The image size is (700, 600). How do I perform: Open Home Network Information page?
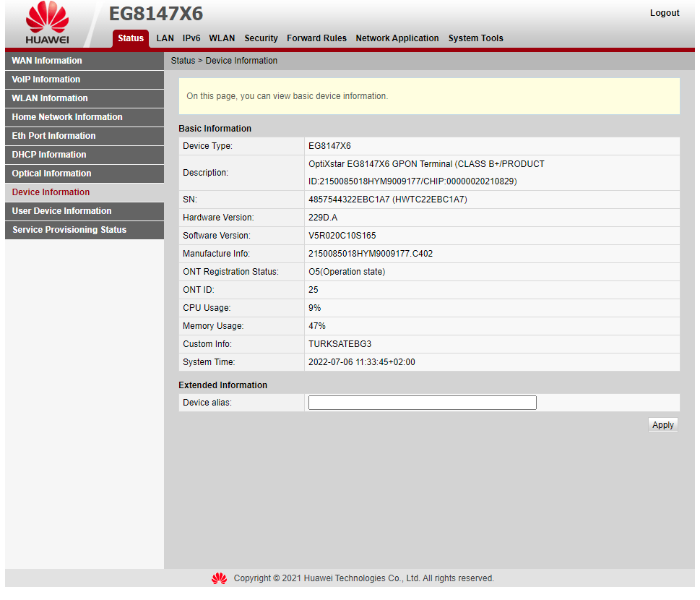[85, 117]
